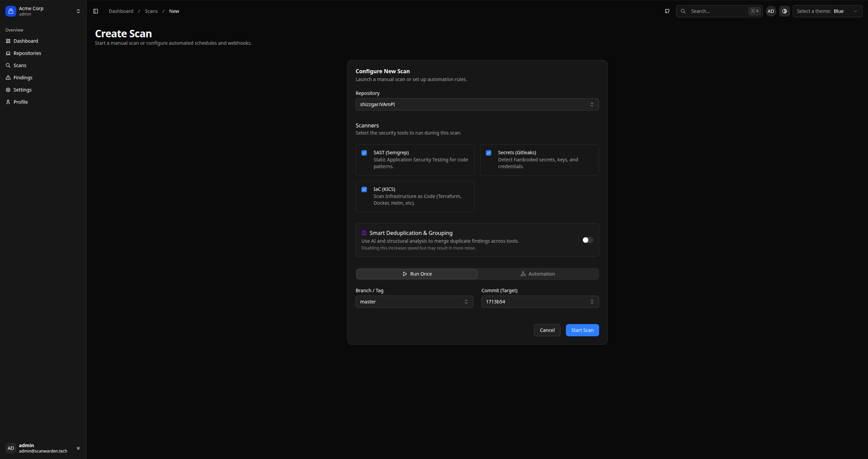868x459 pixels.
Task: Open the GitHub repository link icon
Action: 667,11
